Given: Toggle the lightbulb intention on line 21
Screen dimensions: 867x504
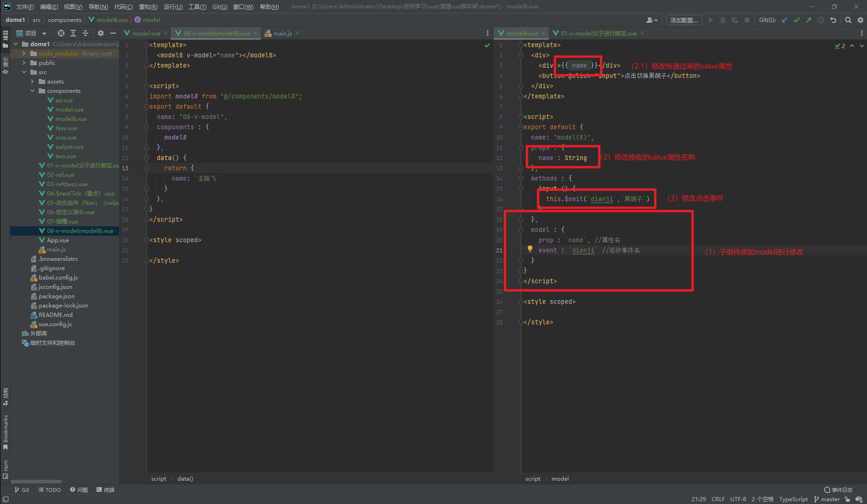Looking at the screenshot, I should pos(530,249).
